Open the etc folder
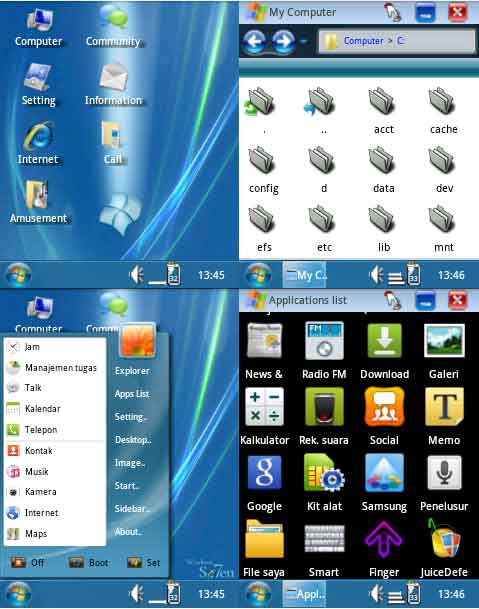The image size is (479, 609). pyautogui.click(x=324, y=229)
